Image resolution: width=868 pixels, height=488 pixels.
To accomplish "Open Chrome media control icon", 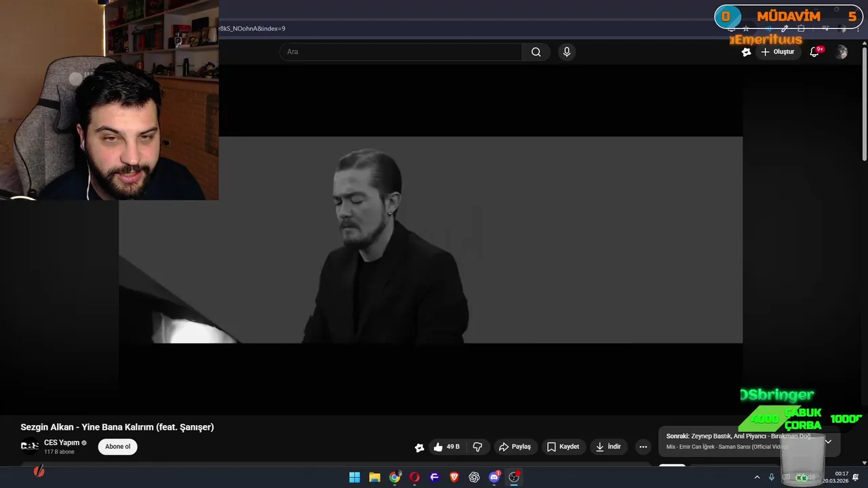I will tap(825, 28).
